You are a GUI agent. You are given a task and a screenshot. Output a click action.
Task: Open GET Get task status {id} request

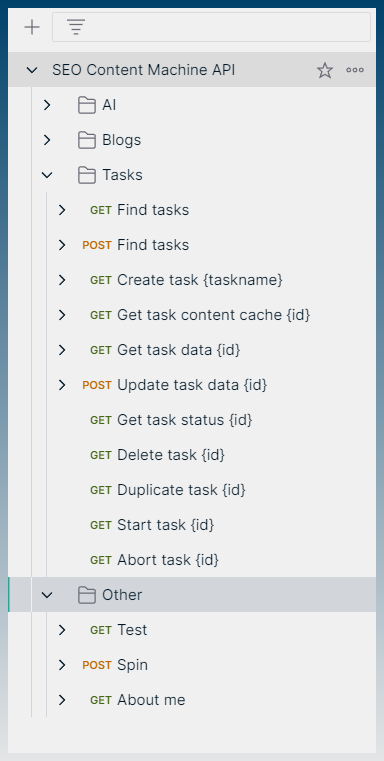pyautogui.click(x=192, y=420)
